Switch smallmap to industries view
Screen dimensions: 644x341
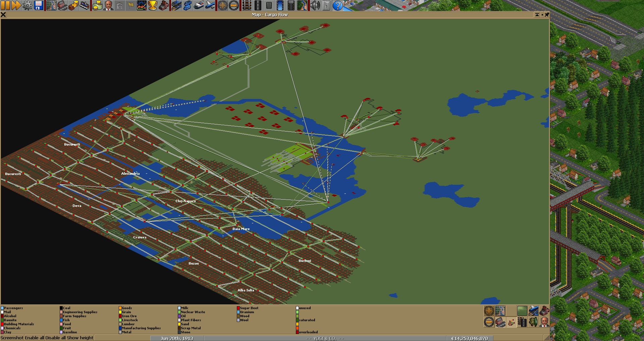click(544, 311)
